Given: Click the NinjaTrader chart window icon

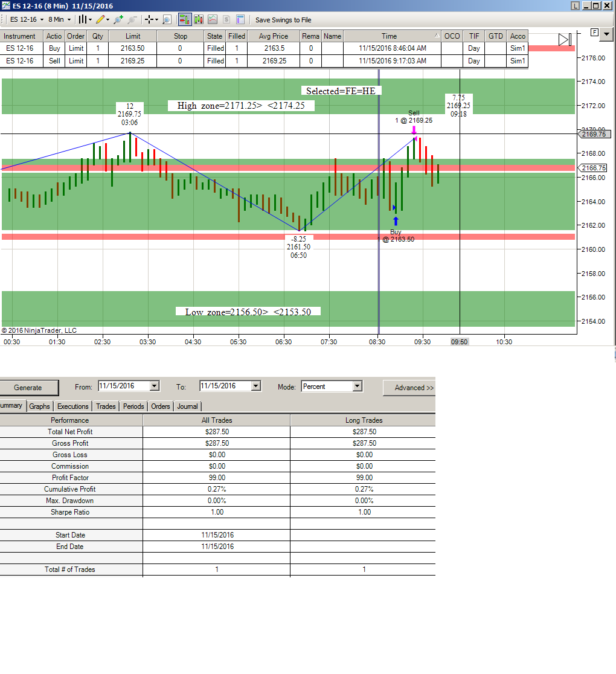Looking at the screenshot, I should coord(5,5).
